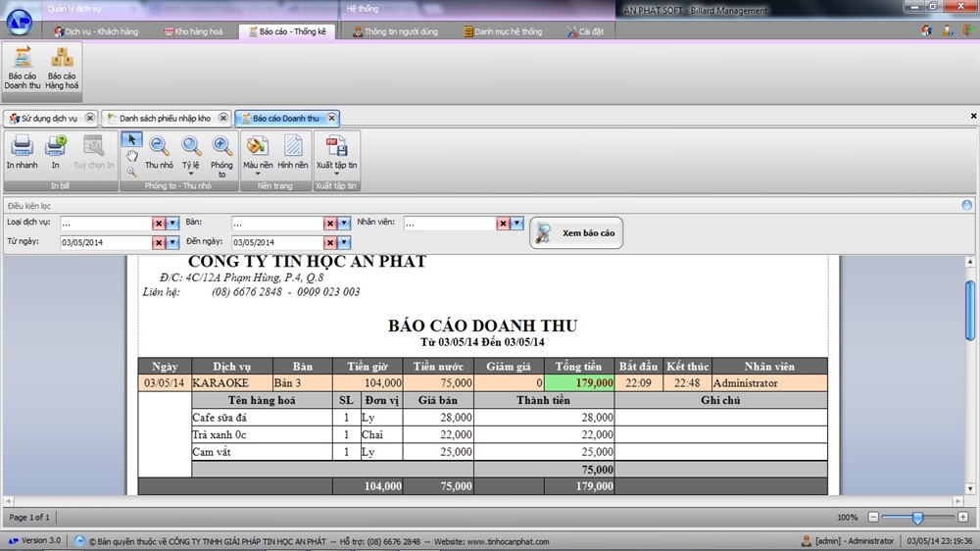
Task: Open the Báo cáo Hàng hoá ribbon icon
Action: [x=61, y=69]
